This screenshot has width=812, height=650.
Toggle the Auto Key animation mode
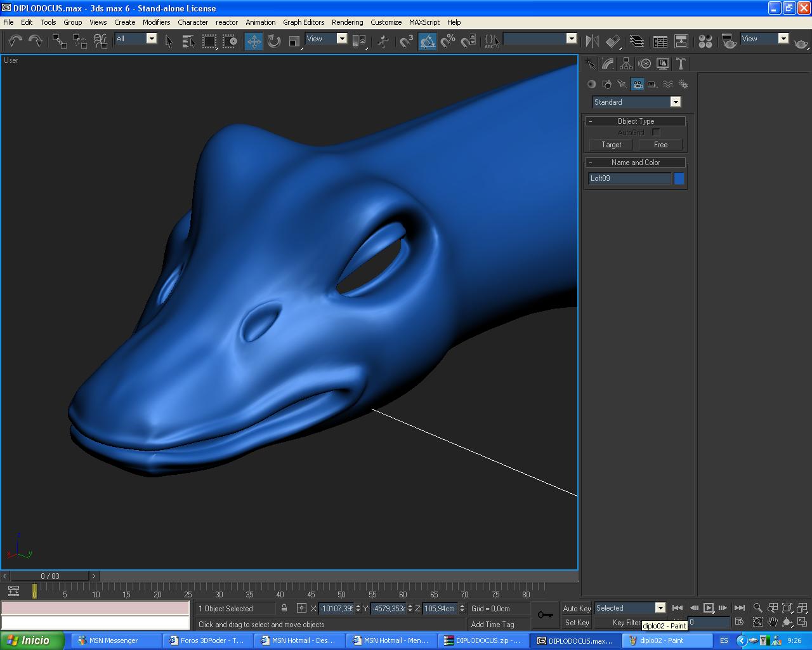pyautogui.click(x=576, y=608)
